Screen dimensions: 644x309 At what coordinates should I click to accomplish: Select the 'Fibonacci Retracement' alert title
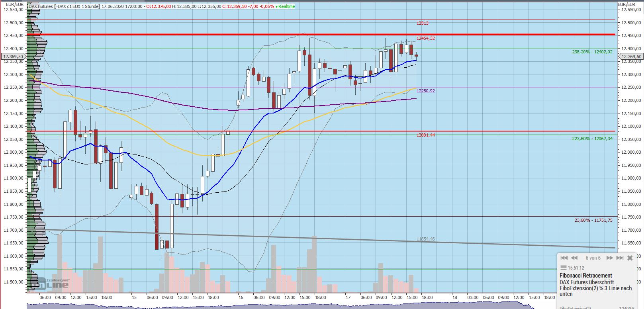click(x=586, y=276)
